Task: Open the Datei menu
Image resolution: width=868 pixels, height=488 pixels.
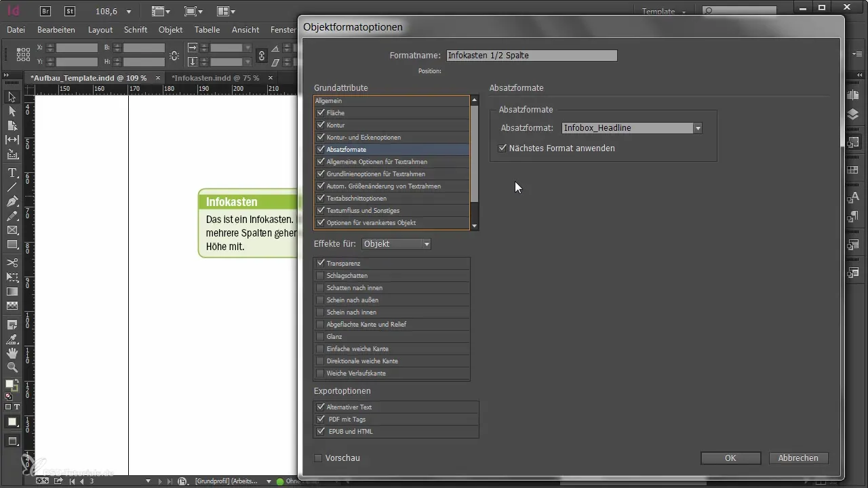Action: tap(16, 30)
